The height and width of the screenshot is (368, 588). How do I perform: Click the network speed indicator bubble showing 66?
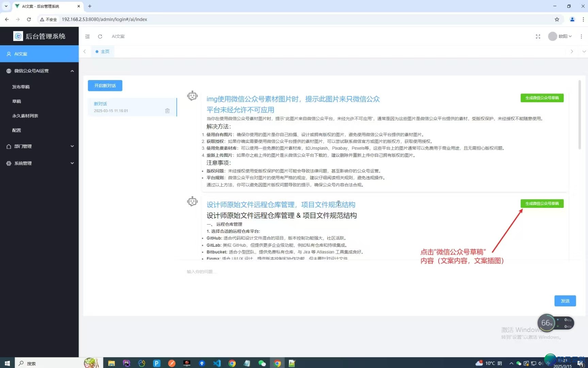546,323
